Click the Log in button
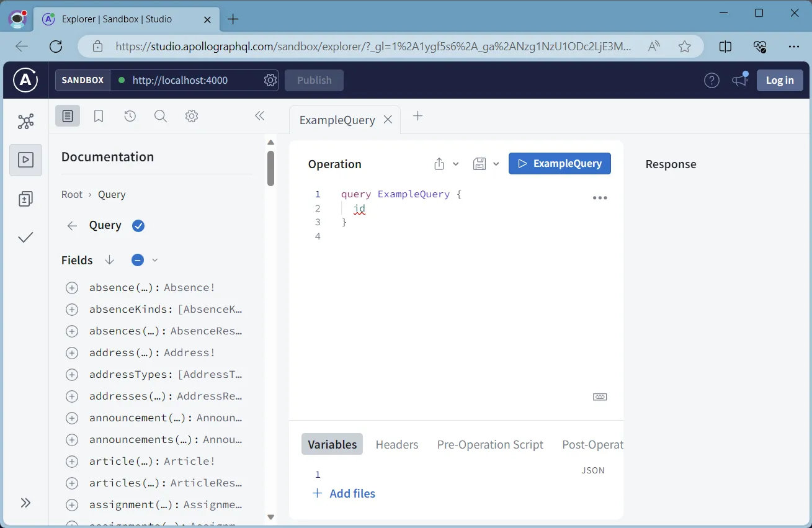 point(780,80)
